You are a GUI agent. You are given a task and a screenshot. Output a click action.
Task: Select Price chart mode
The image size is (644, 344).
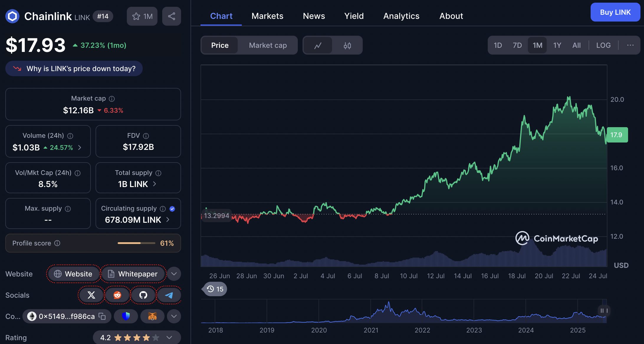click(220, 45)
